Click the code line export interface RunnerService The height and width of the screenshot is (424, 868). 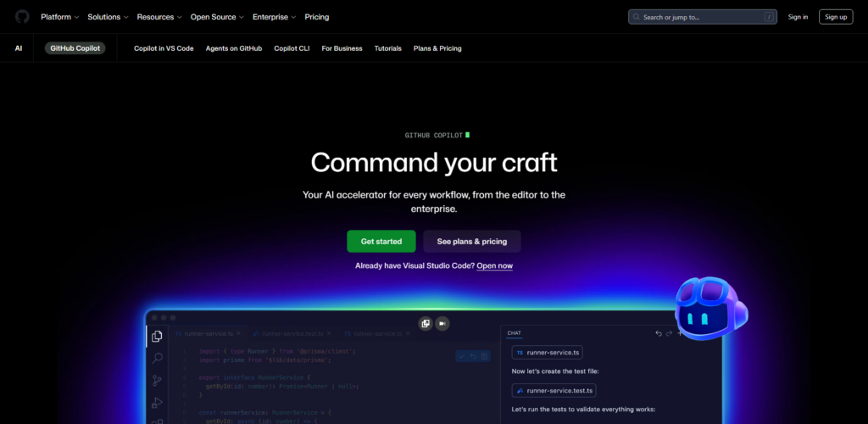(253, 377)
